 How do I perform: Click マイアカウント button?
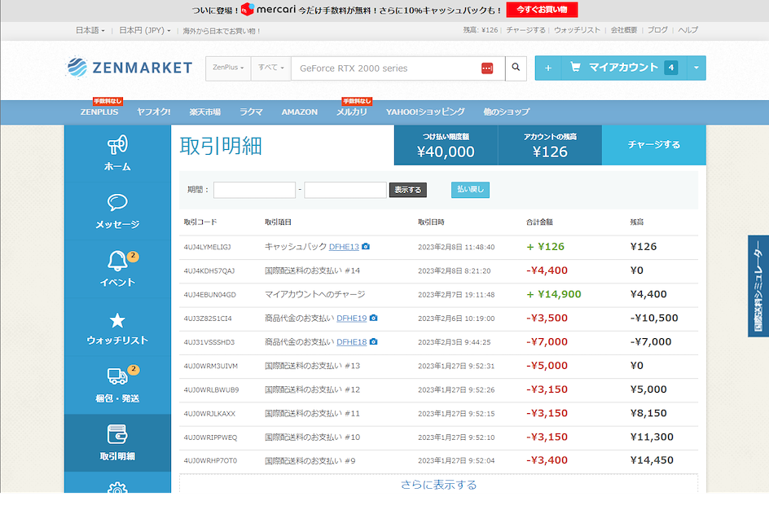click(x=623, y=68)
